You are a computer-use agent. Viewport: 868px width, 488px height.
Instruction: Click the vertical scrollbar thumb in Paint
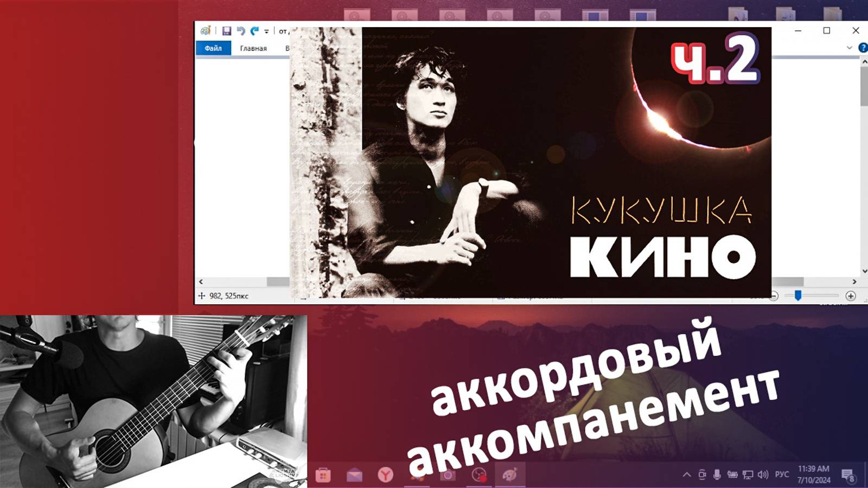[864, 87]
